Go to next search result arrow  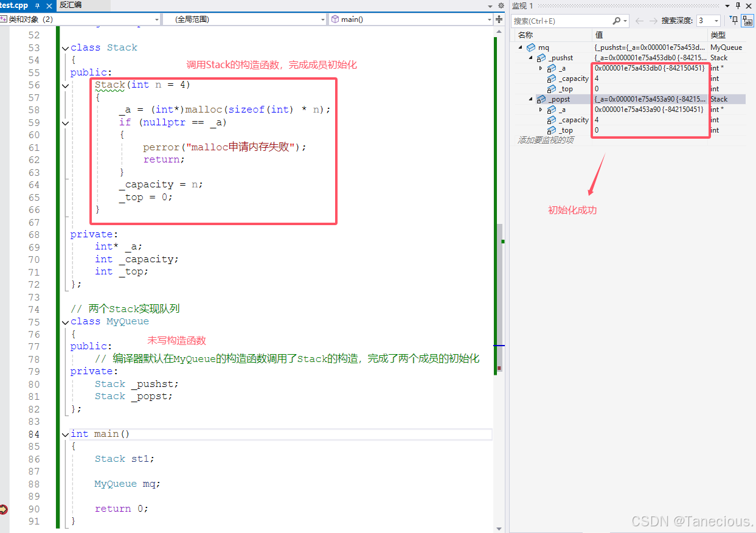(x=653, y=21)
